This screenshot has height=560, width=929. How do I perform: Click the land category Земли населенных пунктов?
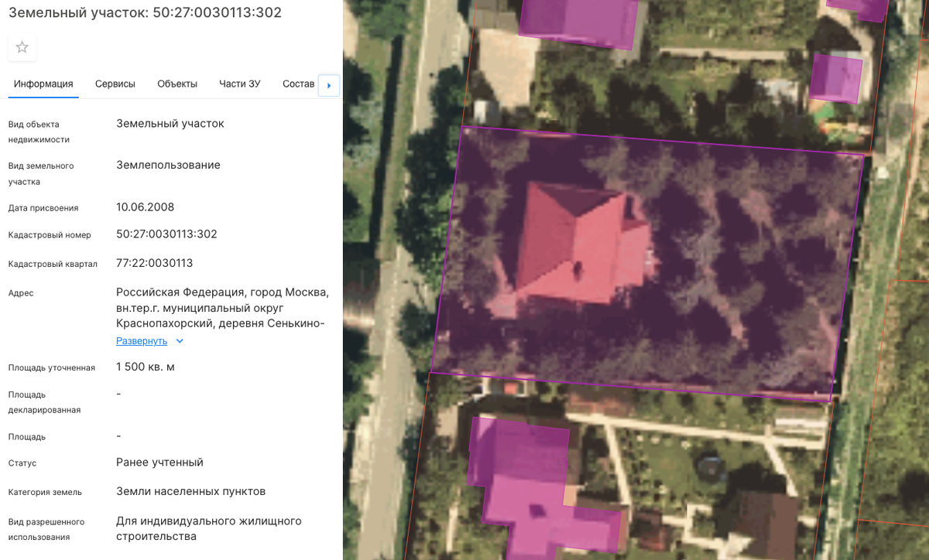pos(190,491)
